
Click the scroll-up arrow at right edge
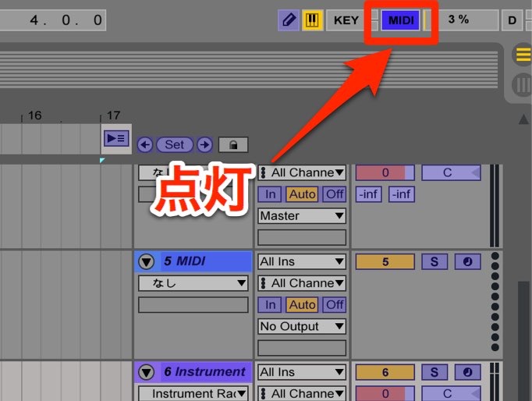(523, 119)
